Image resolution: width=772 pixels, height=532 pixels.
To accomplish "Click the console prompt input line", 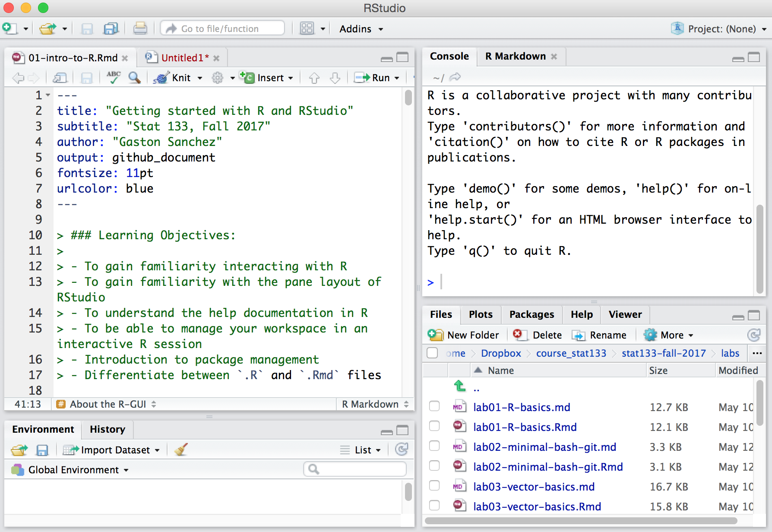I will 589,282.
